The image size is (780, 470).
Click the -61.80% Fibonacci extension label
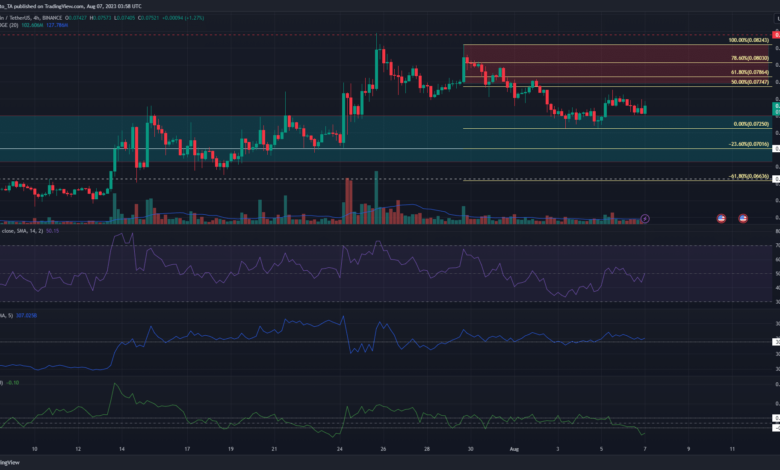coord(748,177)
